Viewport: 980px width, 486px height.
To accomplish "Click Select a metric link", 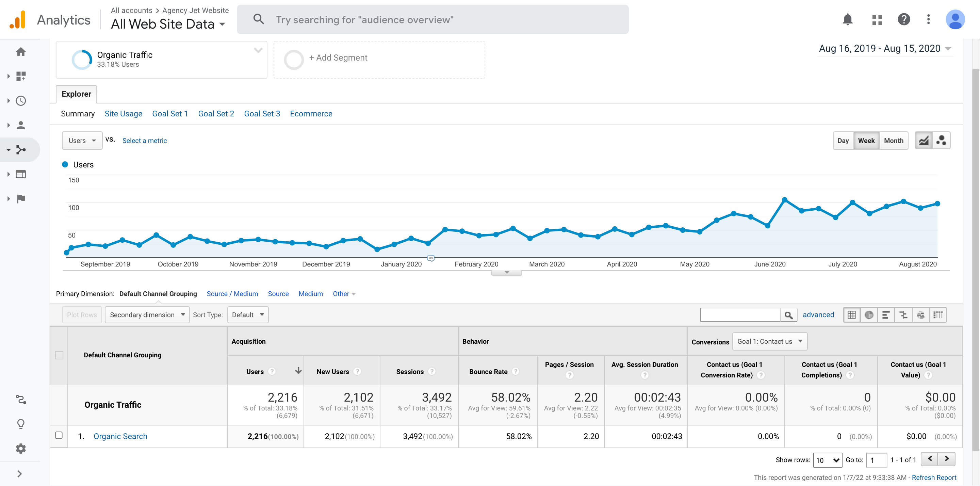I will pyautogui.click(x=145, y=141).
